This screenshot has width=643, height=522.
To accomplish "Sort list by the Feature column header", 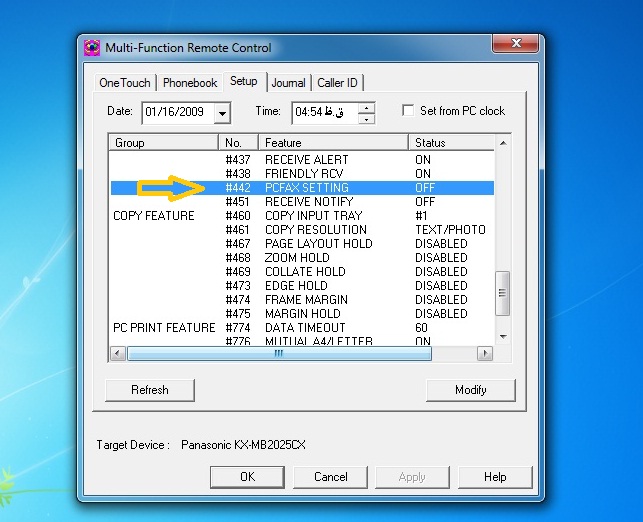I will 332,143.
